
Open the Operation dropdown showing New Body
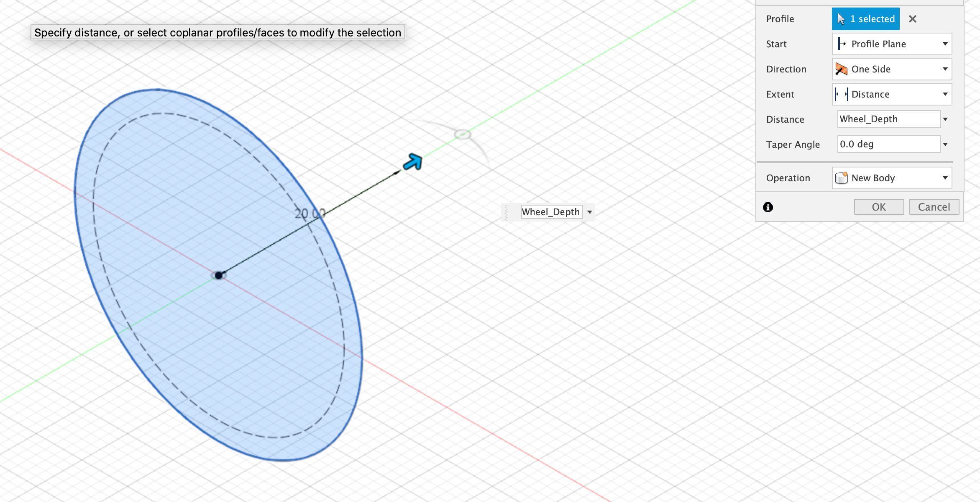point(892,178)
